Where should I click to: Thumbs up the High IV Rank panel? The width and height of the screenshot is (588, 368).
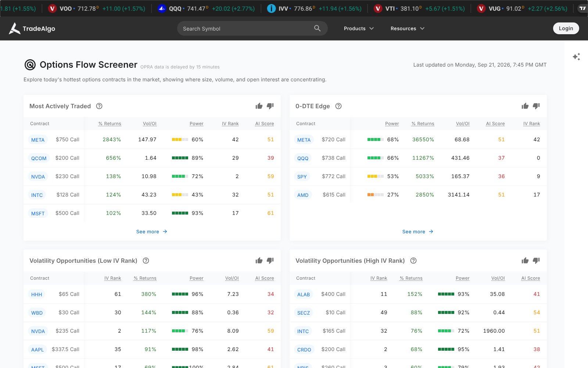pyautogui.click(x=525, y=261)
